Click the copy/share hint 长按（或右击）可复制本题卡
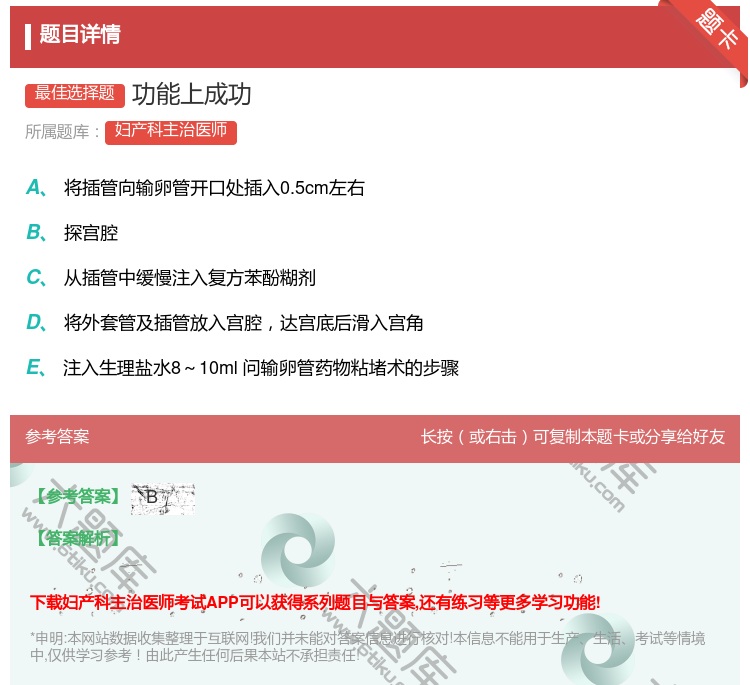Image resolution: width=750 pixels, height=685 pixels. point(573,437)
